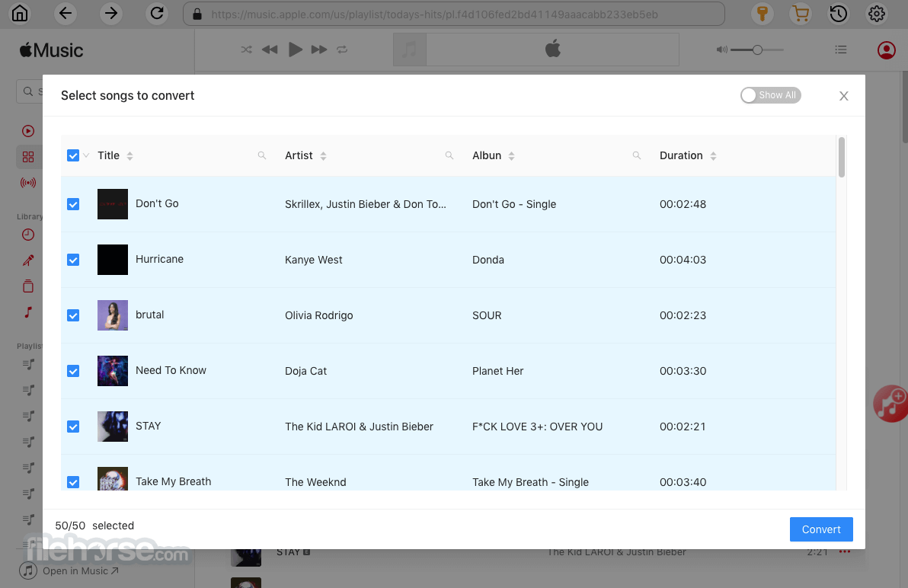The image size is (908, 588).
Task: Open Albums icon in Library
Action: click(x=27, y=286)
